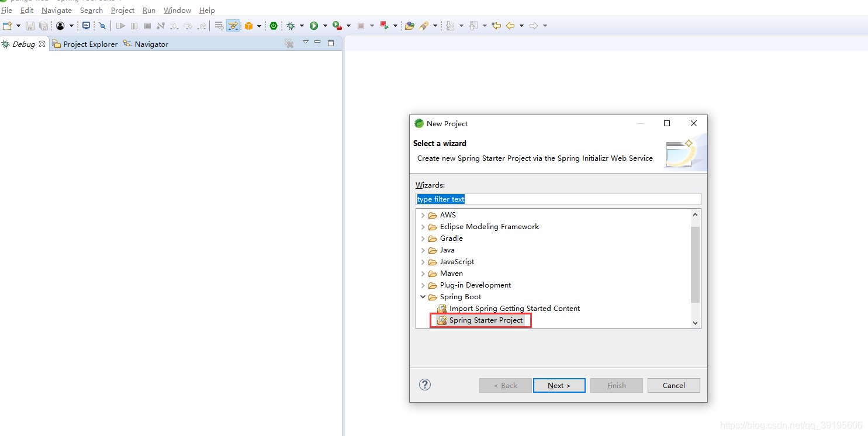Open the Relaunch dropdown arrow
This screenshot has height=436, width=868.
point(395,26)
